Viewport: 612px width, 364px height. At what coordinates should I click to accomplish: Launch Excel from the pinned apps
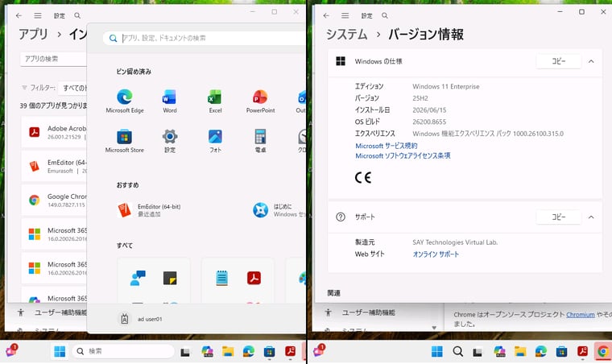215,101
